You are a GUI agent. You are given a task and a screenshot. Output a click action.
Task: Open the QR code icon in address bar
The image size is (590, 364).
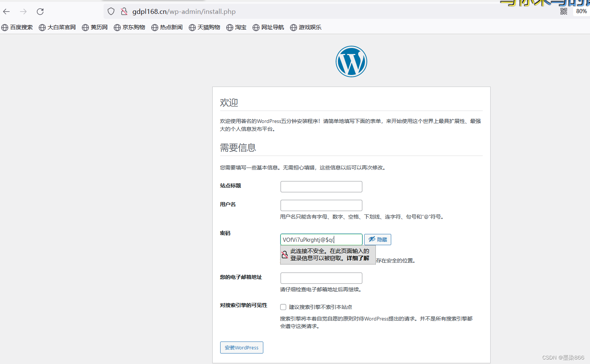564,11
